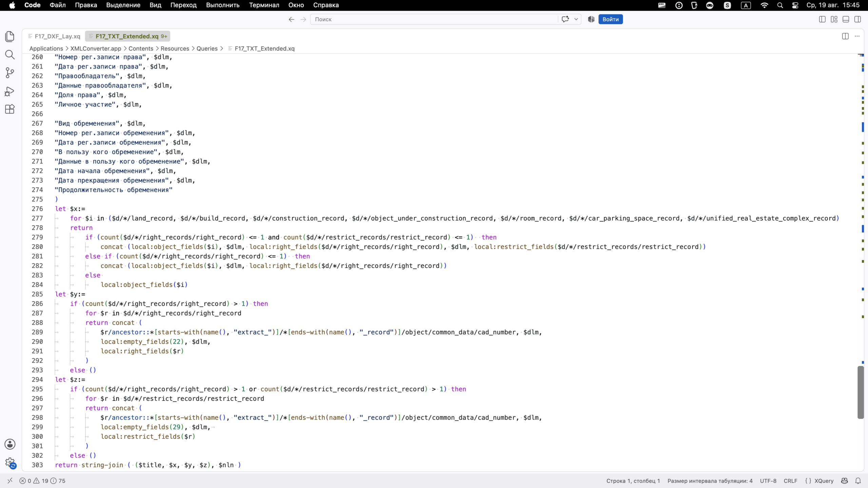Open the Explorer view in activity bar

(x=10, y=37)
